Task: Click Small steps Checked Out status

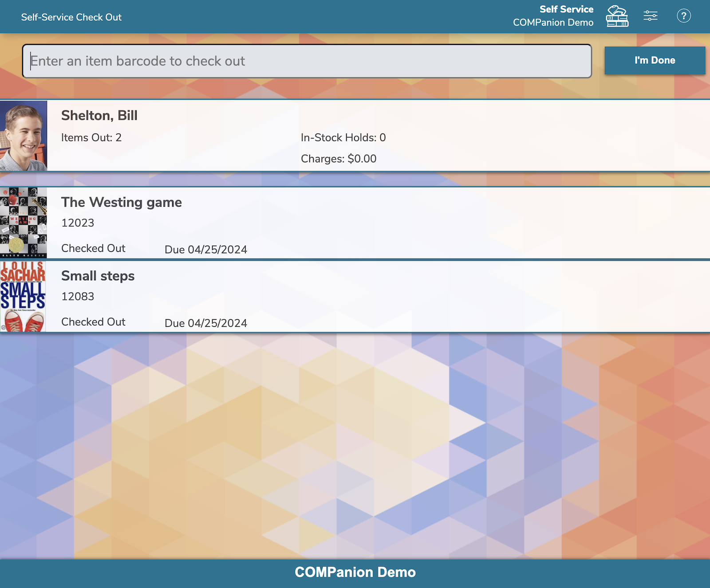Action: point(93,322)
